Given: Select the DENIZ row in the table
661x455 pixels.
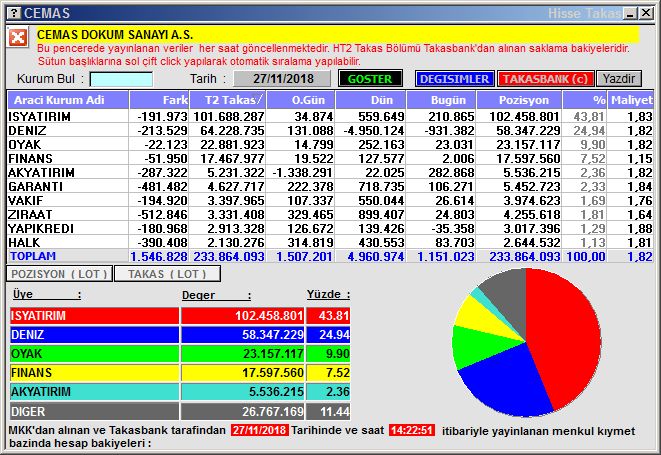Looking at the screenshot, I should tap(330, 130).
